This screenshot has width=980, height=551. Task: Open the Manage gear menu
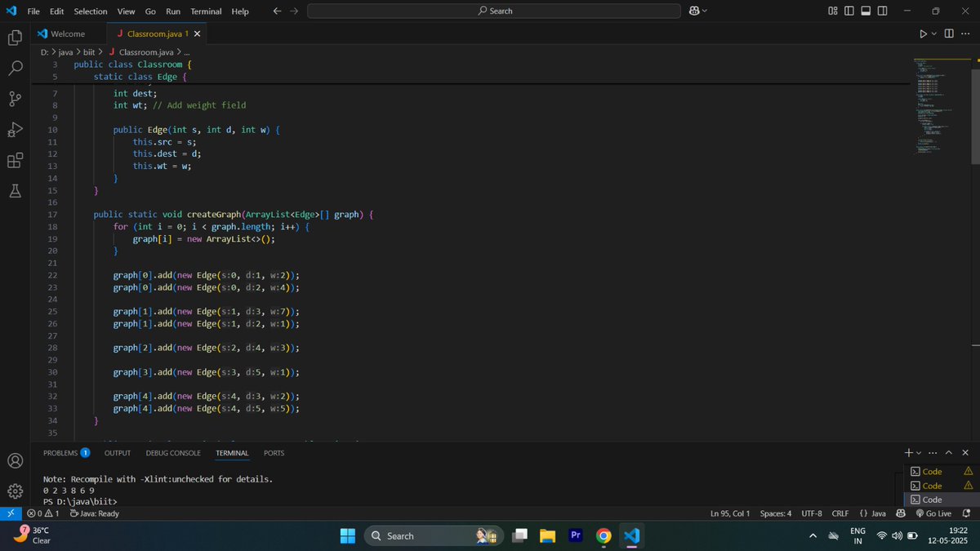(x=15, y=491)
